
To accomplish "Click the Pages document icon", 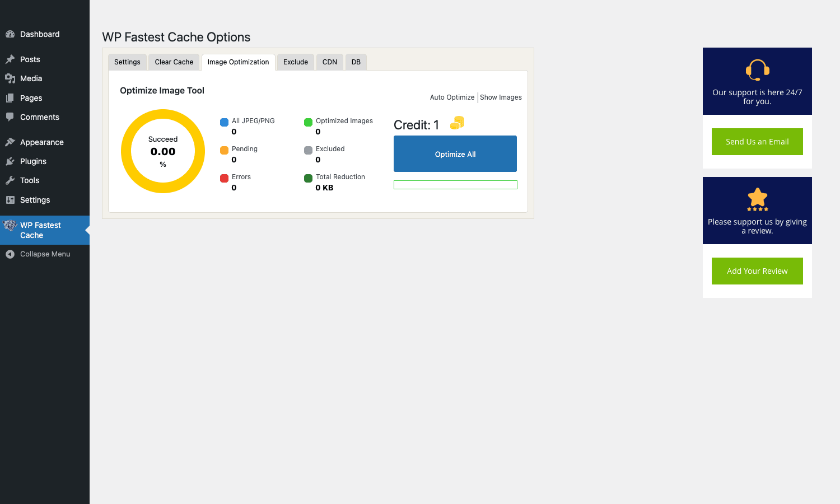I will pos(10,98).
